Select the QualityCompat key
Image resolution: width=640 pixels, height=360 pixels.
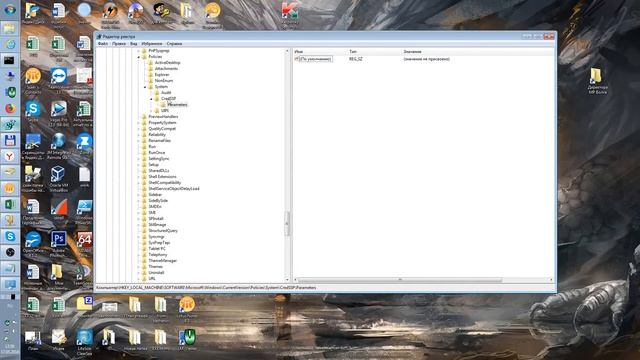point(162,129)
